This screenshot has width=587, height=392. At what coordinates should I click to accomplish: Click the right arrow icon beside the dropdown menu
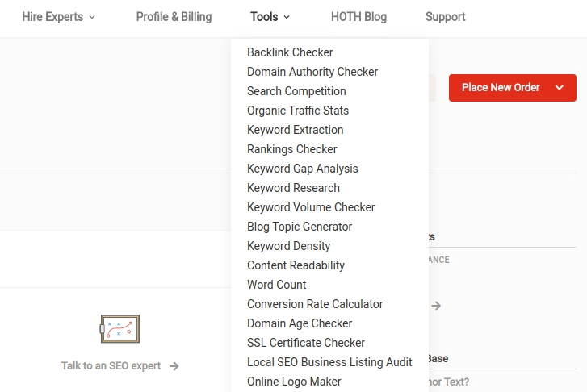(436, 306)
